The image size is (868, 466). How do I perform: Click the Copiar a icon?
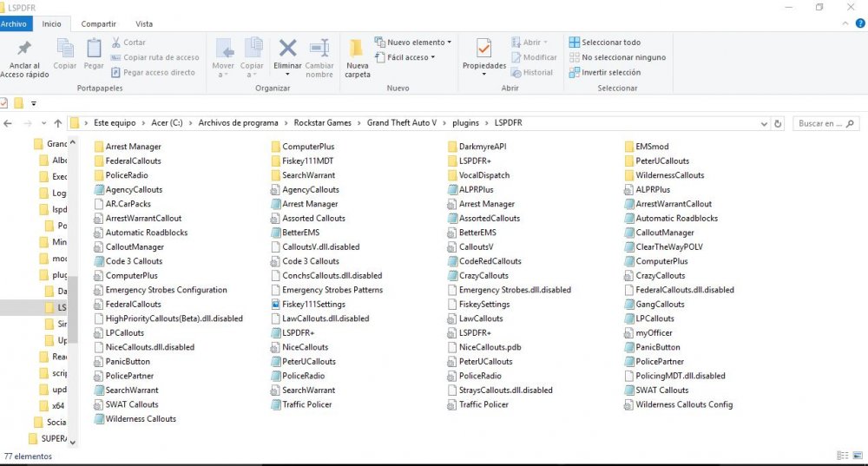click(x=253, y=48)
